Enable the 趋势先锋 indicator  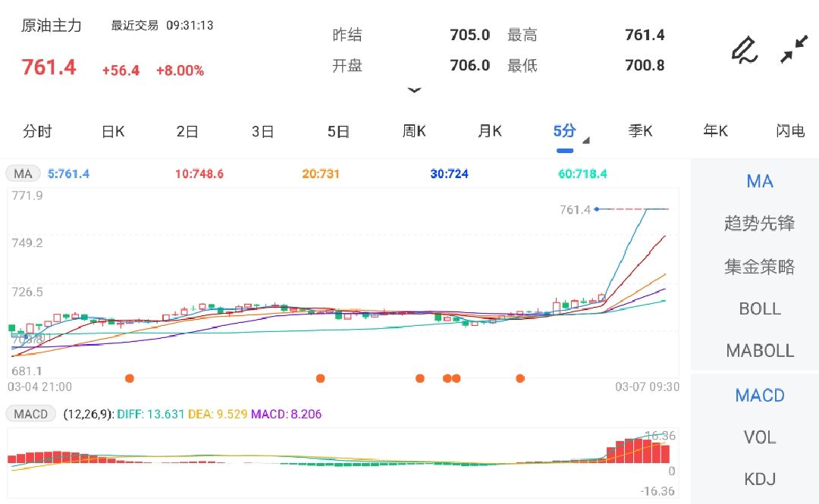coord(759,224)
